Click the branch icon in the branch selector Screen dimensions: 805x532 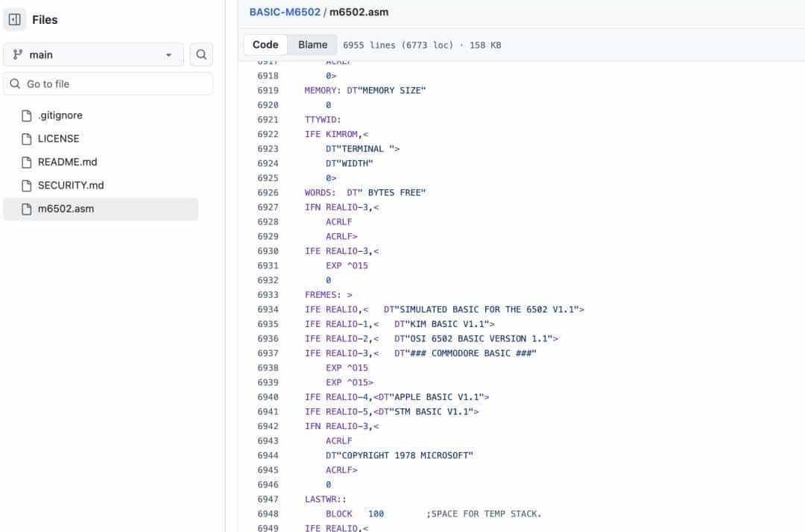(x=19, y=54)
